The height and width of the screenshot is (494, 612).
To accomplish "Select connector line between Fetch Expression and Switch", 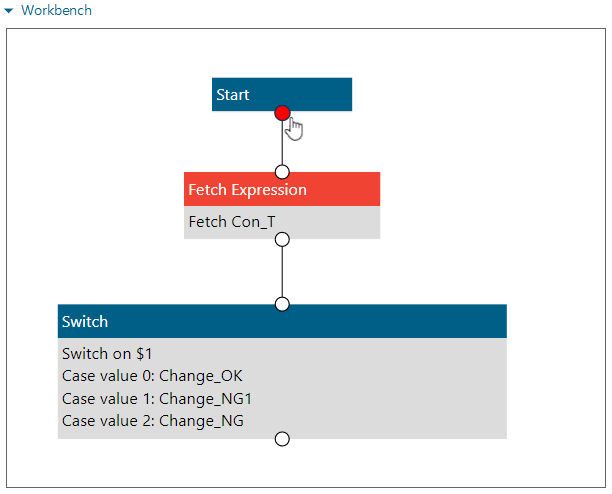I will 282,272.
